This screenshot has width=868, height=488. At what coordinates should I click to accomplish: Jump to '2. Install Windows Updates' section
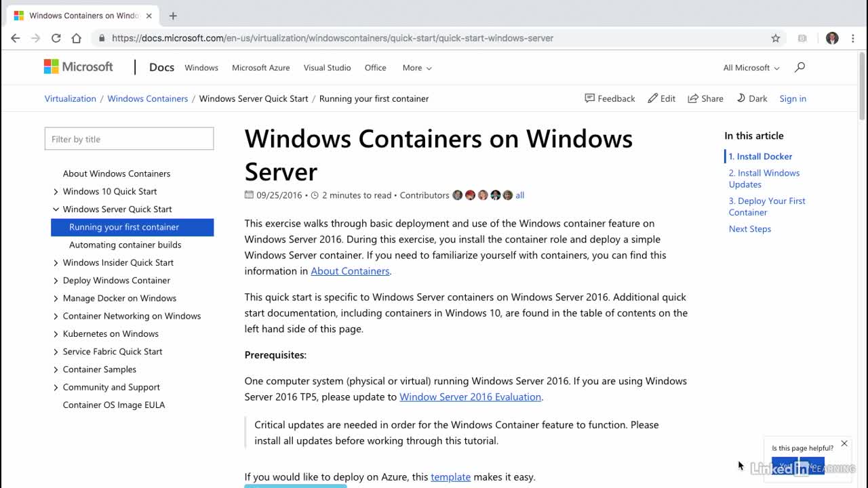tap(764, 179)
